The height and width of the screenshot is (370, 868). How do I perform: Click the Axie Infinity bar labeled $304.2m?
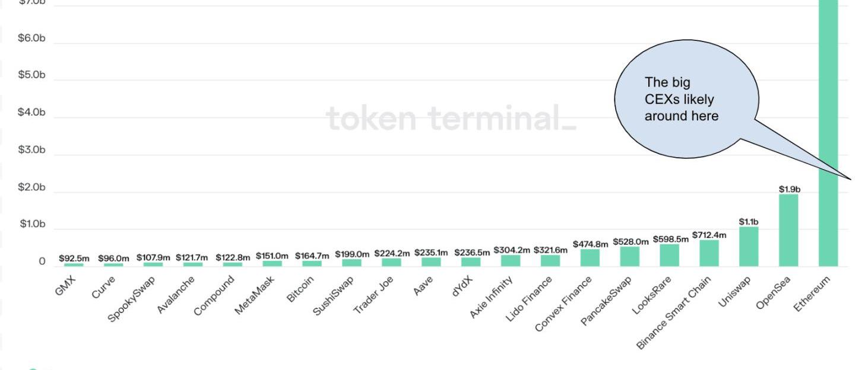click(x=511, y=260)
